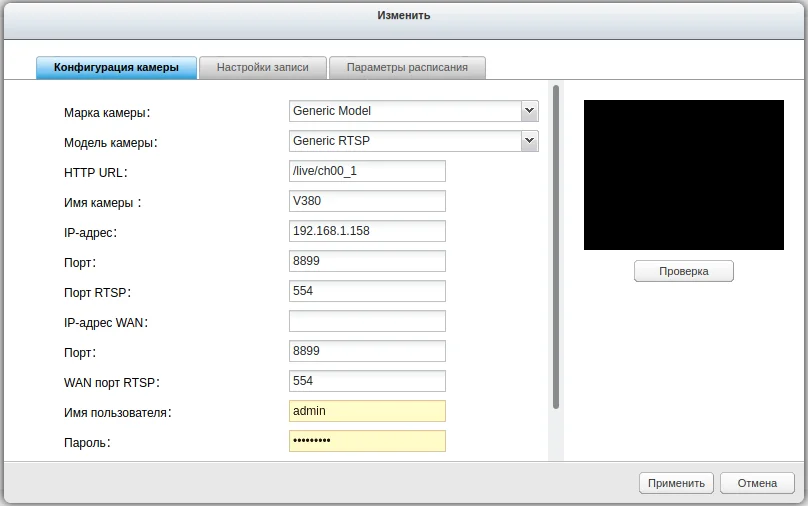This screenshot has height=506, width=808.
Task: Open the Марка камеры dropdown arrow
Action: 529,111
